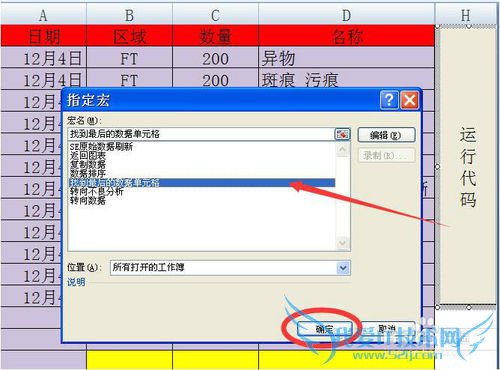The image size is (500, 370).
Task: Click the help question mark in 指定宏 dialog
Action: (x=389, y=100)
